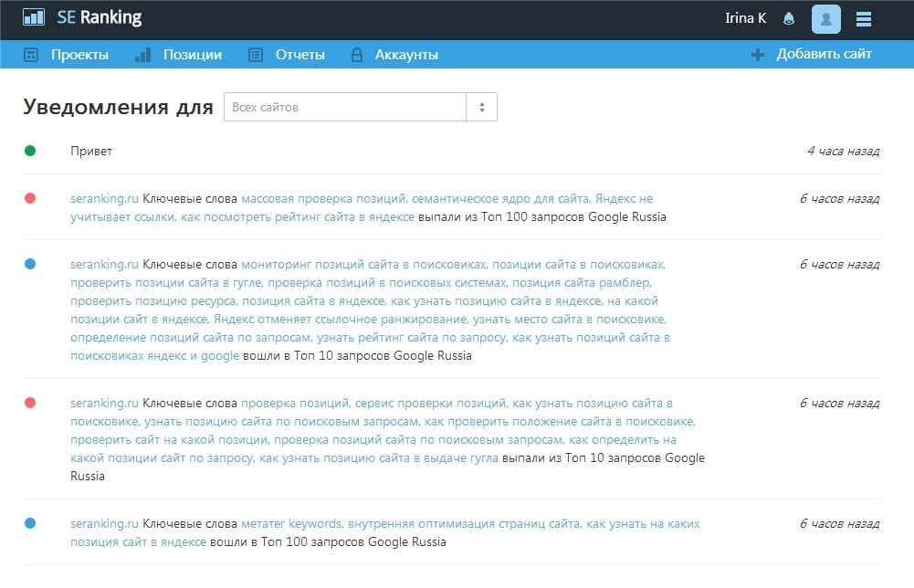Viewport: 914px width, 588px height.
Task: Click the Аккаунты lock icon
Action: 357,55
